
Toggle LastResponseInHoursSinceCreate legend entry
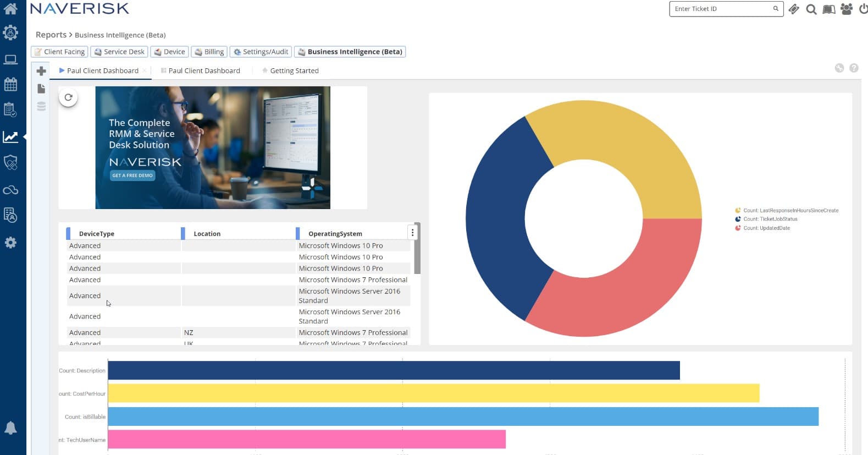tap(787, 211)
